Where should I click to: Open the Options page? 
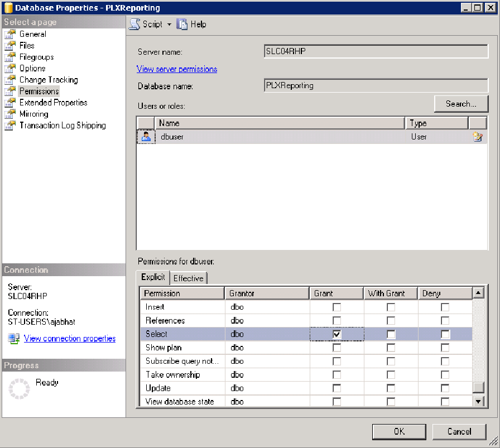pyautogui.click(x=32, y=68)
